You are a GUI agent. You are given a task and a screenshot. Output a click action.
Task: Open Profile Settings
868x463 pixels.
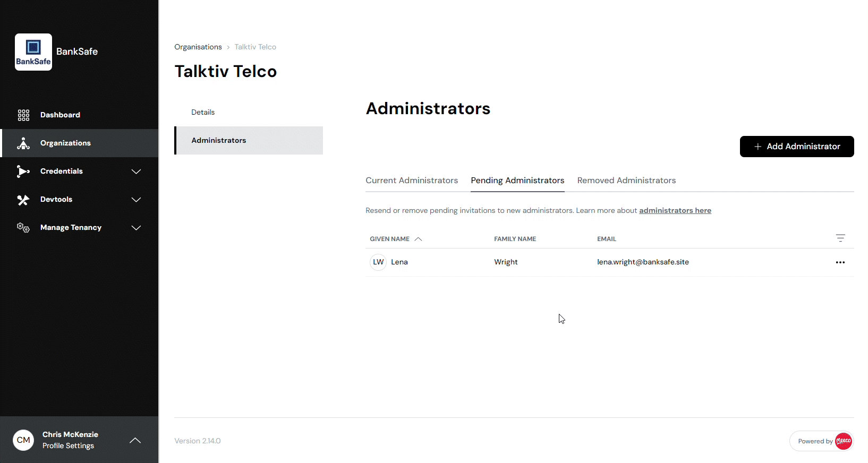point(68,446)
